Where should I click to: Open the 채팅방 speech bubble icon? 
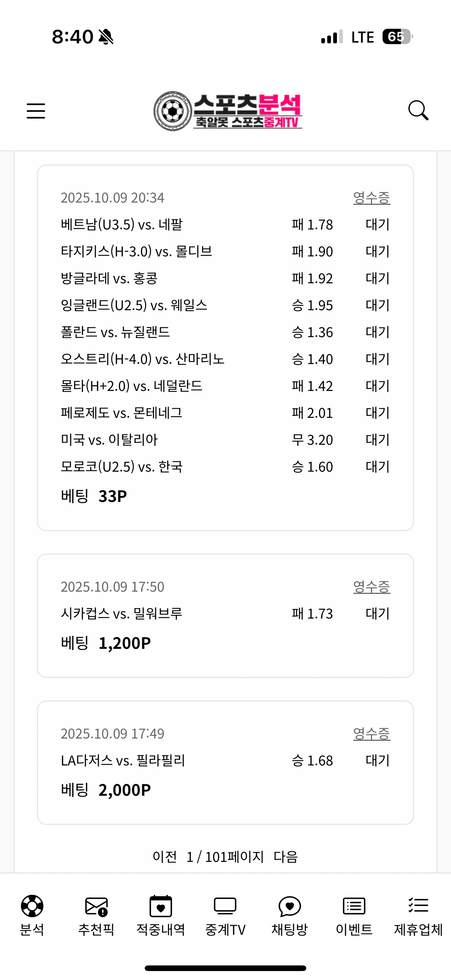point(289,906)
